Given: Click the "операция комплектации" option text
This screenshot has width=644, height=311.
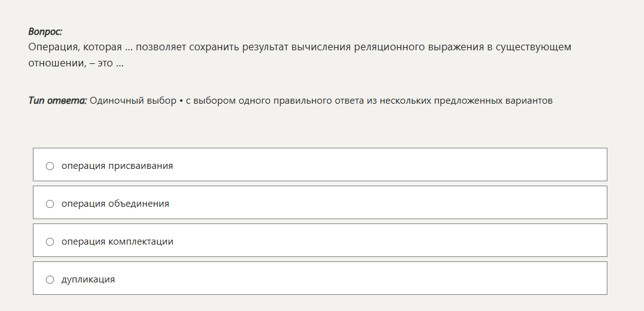Looking at the screenshot, I should 117,241.
